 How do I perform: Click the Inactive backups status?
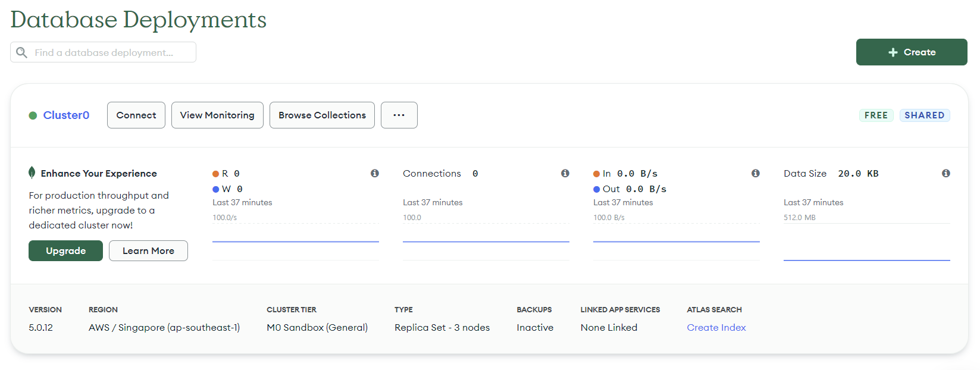(x=535, y=328)
